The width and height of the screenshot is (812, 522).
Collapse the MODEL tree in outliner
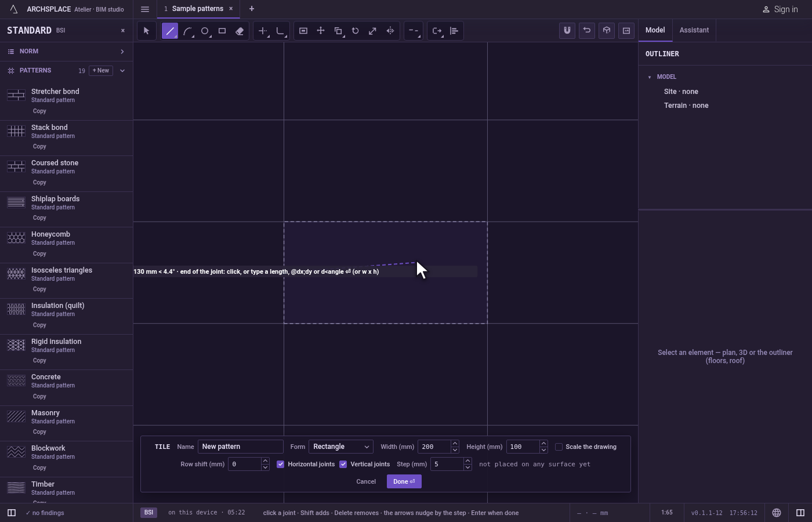[x=650, y=77]
